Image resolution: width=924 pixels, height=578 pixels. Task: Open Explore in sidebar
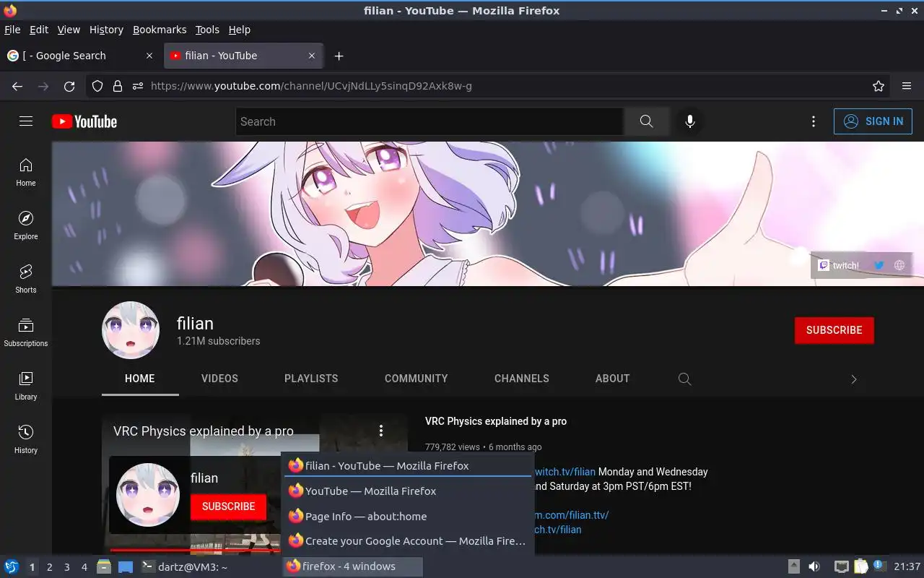[x=26, y=225]
